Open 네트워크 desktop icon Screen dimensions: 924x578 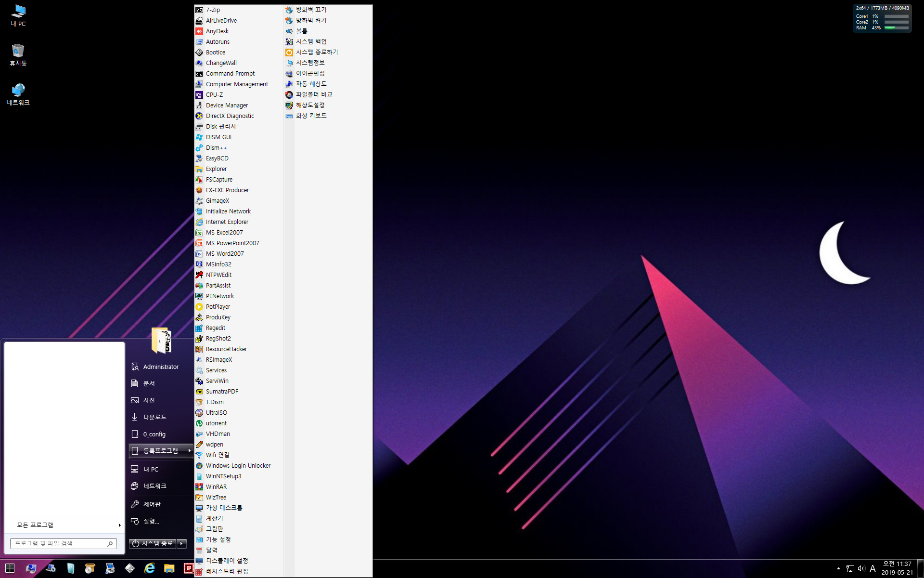(x=18, y=94)
